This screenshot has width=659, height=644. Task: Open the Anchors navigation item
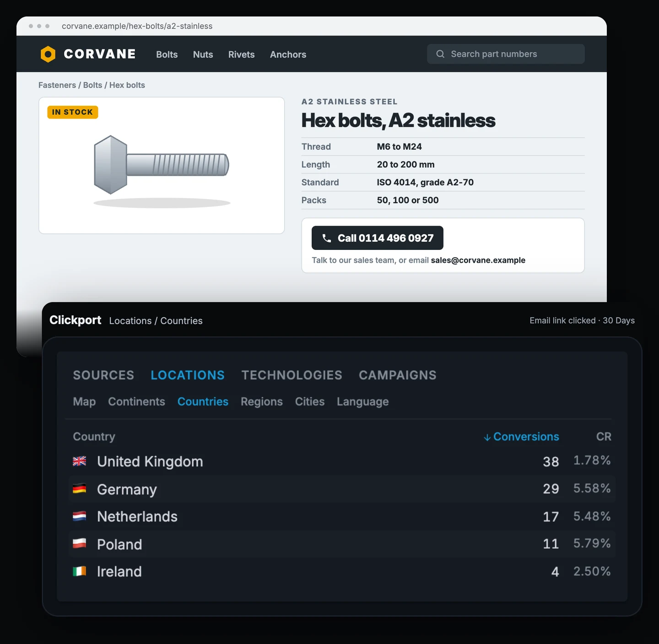288,54
